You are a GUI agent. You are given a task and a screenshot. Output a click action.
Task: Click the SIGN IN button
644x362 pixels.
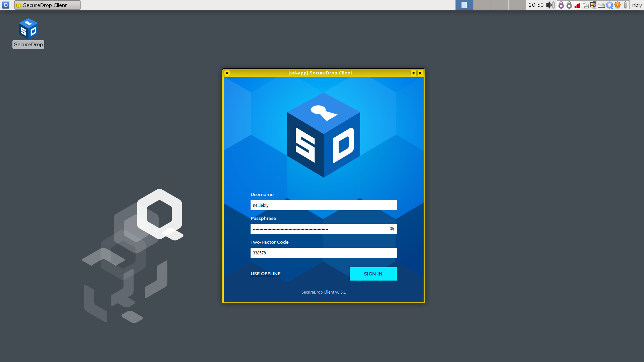pyautogui.click(x=373, y=274)
